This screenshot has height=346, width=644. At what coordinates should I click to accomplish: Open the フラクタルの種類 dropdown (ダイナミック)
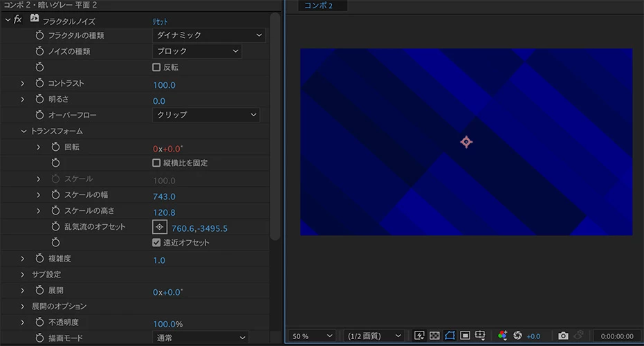click(x=209, y=35)
